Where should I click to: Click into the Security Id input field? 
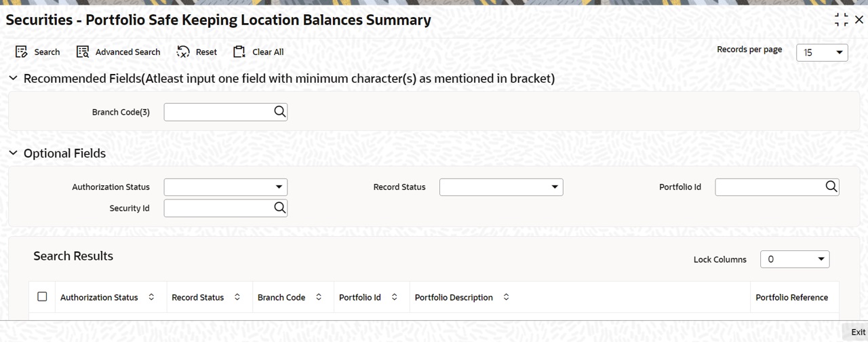tap(218, 208)
